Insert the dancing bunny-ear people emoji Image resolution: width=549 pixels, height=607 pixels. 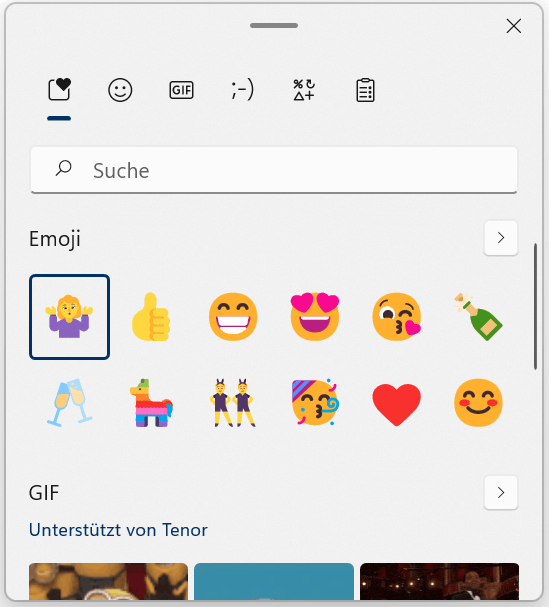point(233,403)
